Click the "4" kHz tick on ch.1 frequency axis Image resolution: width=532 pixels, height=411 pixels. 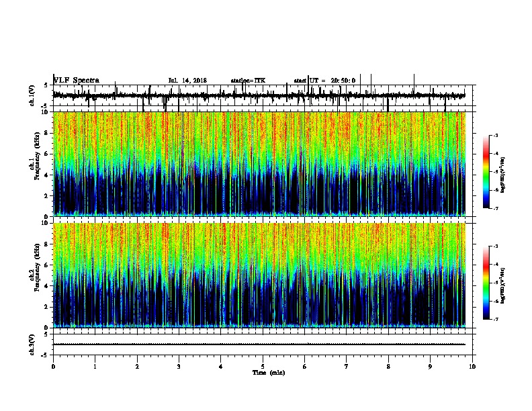tap(46, 175)
